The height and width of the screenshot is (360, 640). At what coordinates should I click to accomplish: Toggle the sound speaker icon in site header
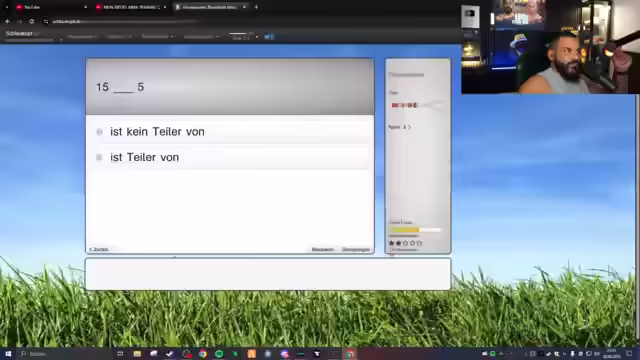(269, 37)
